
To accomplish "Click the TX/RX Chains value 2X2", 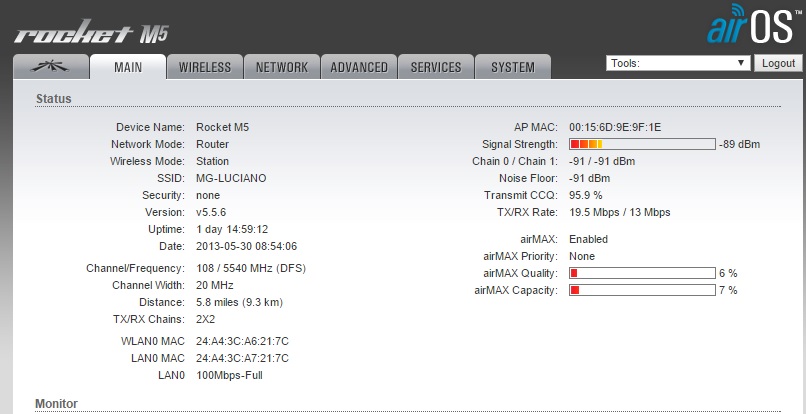I will [x=206, y=319].
